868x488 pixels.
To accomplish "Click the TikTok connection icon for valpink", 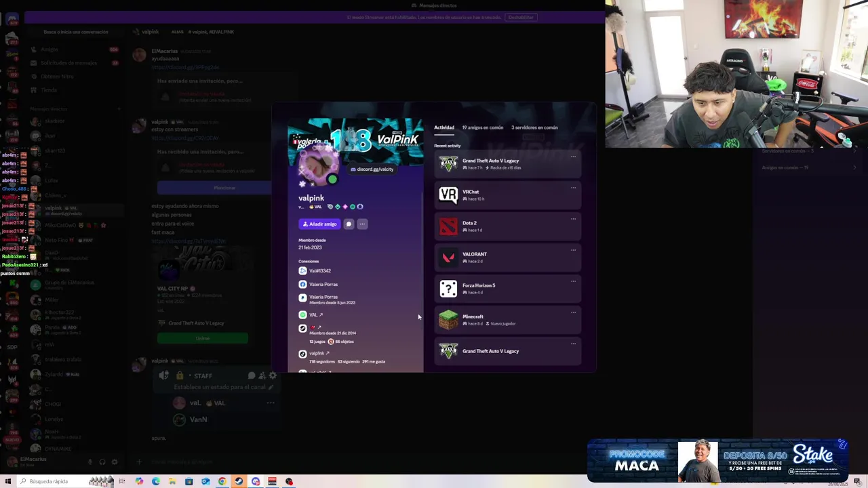I will tap(302, 354).
